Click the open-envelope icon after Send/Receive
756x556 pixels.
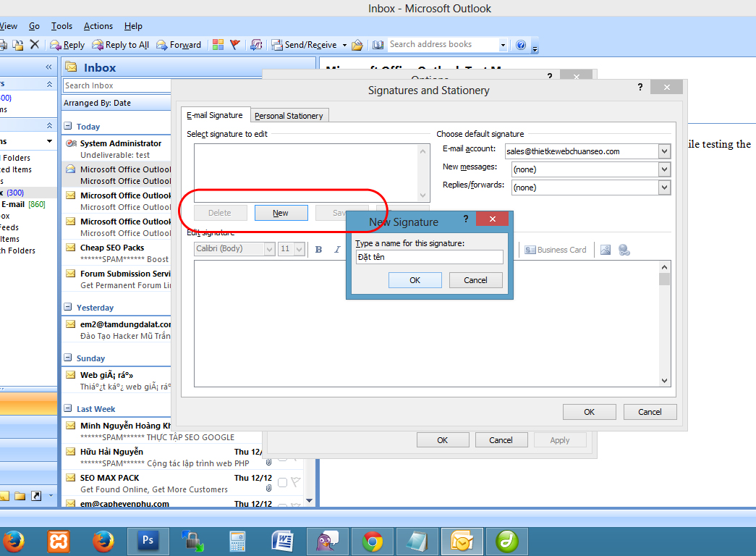(x=357, y=45)
